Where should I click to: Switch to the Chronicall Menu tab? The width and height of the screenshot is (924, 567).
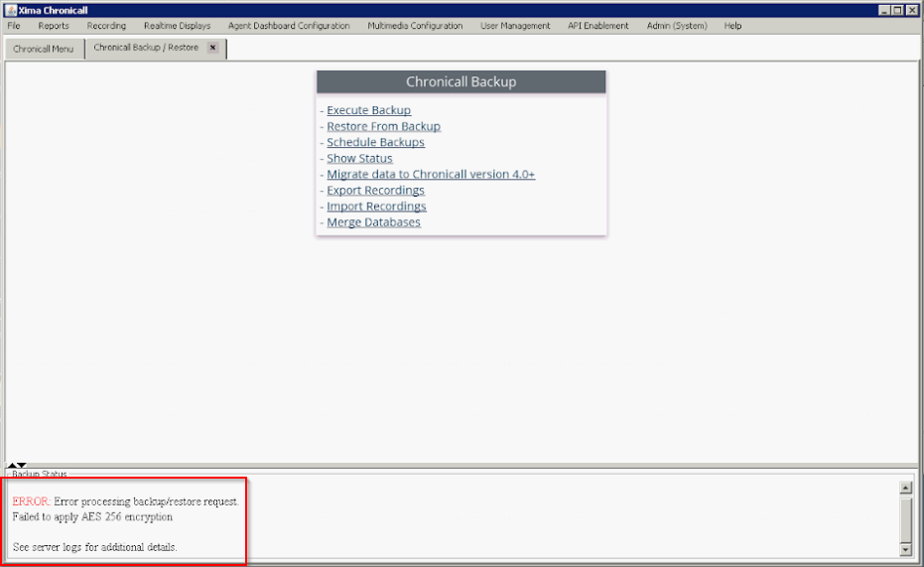point(44,49)
